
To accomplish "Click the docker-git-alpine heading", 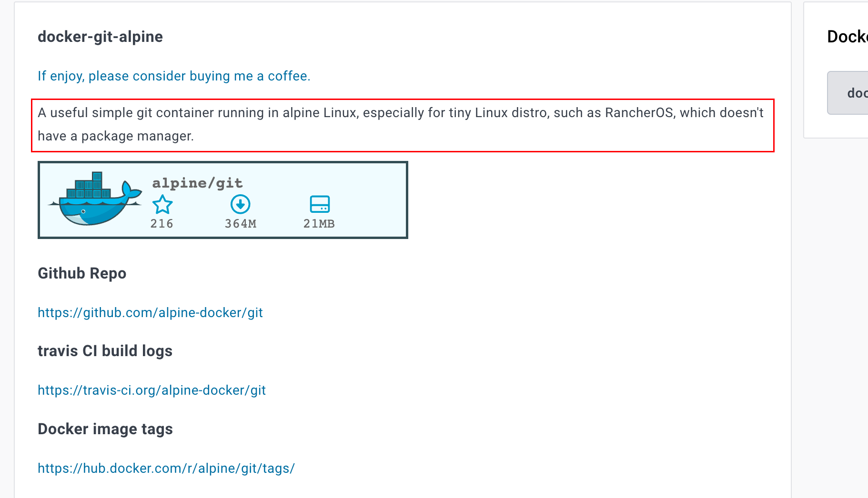I will coord(100,37).
